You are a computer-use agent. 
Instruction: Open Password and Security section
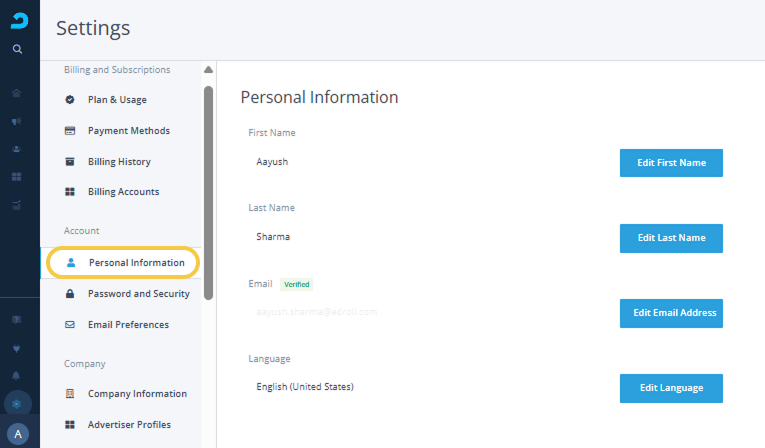(x=138, y=294)
